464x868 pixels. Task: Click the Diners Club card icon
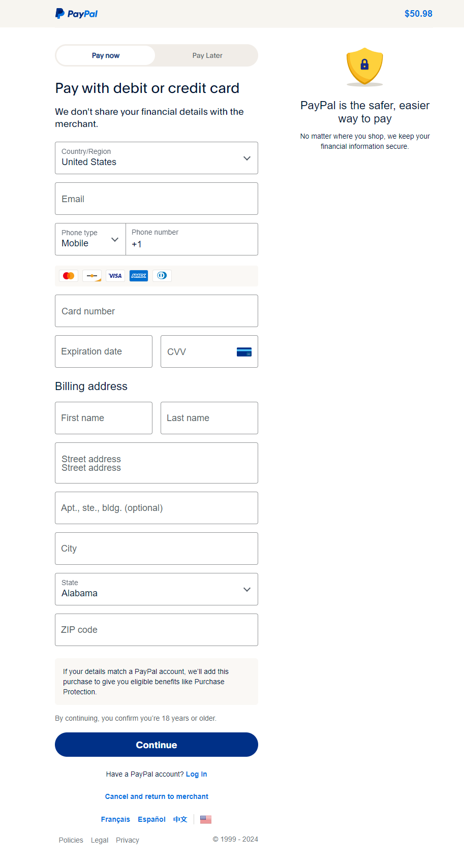pyautogui.click(x=162, y=276)
